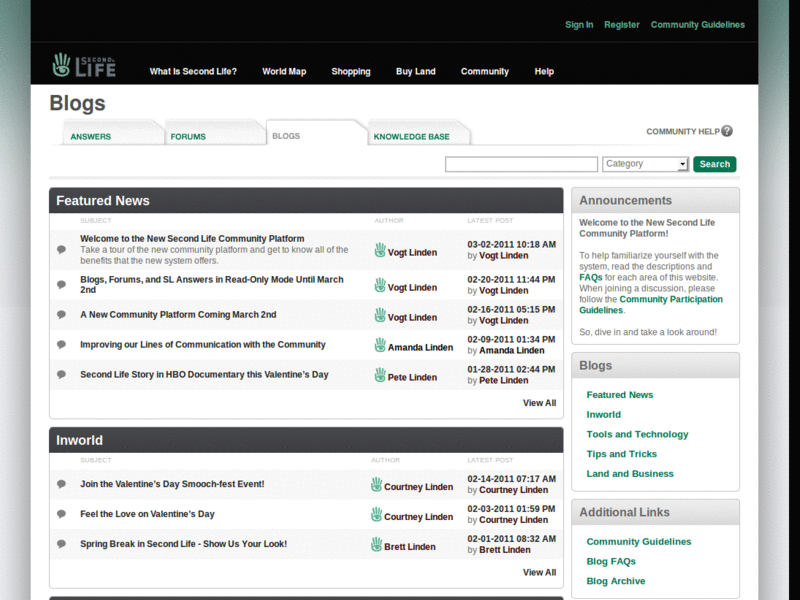The width and height of the screenshot is (800, 600).
Task: Click the Sign In link
Action: click(x=579, y=24)
